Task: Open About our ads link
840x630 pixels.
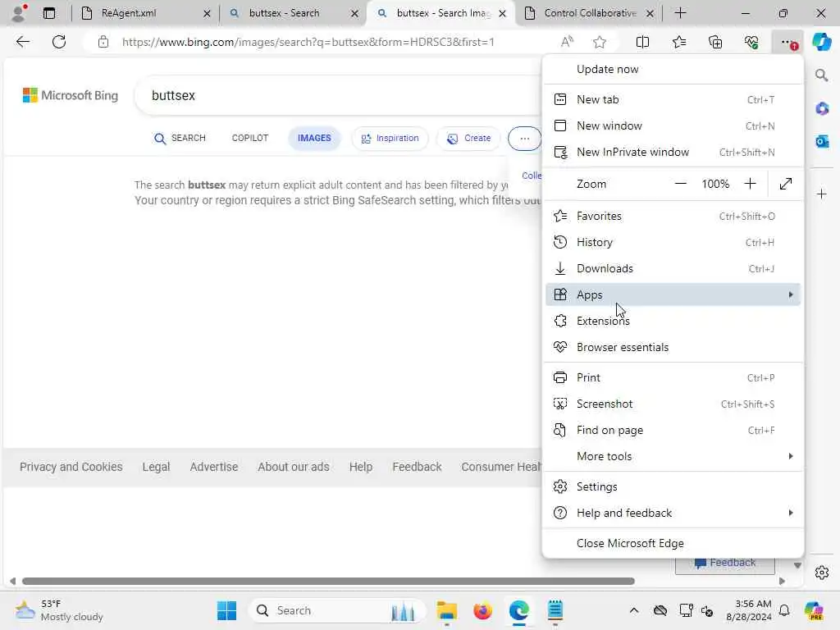Action: (294, 467)
